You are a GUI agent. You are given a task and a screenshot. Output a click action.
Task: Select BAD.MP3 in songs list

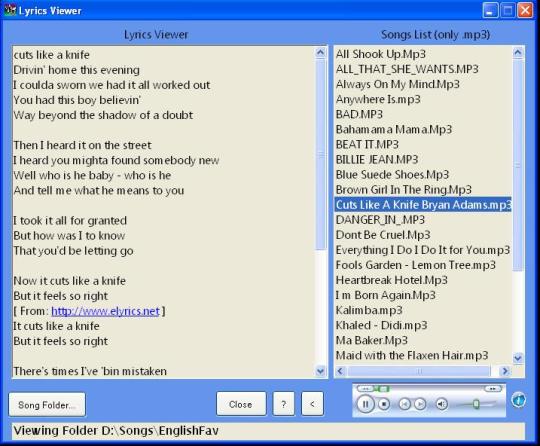tap(423, 114)
